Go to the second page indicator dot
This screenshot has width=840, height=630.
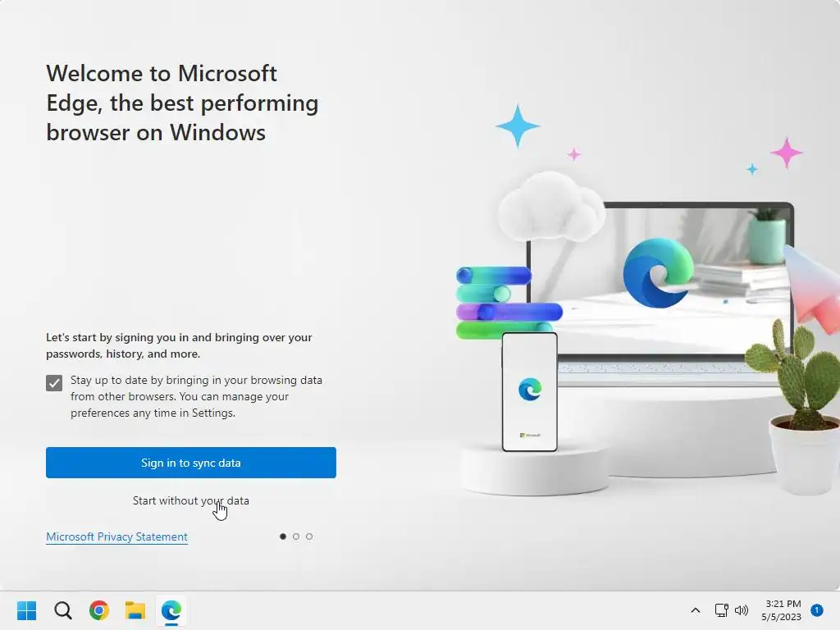click(296, 536)
